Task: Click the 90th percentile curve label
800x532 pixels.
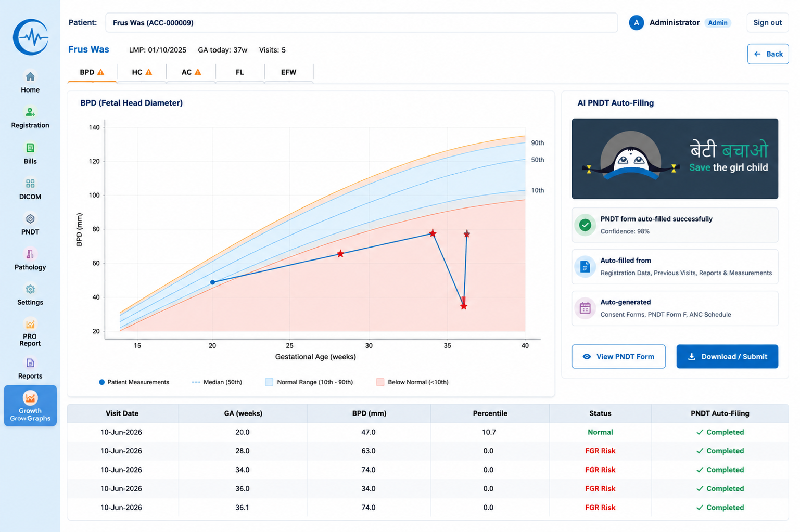Action: (x=538, y=143)
